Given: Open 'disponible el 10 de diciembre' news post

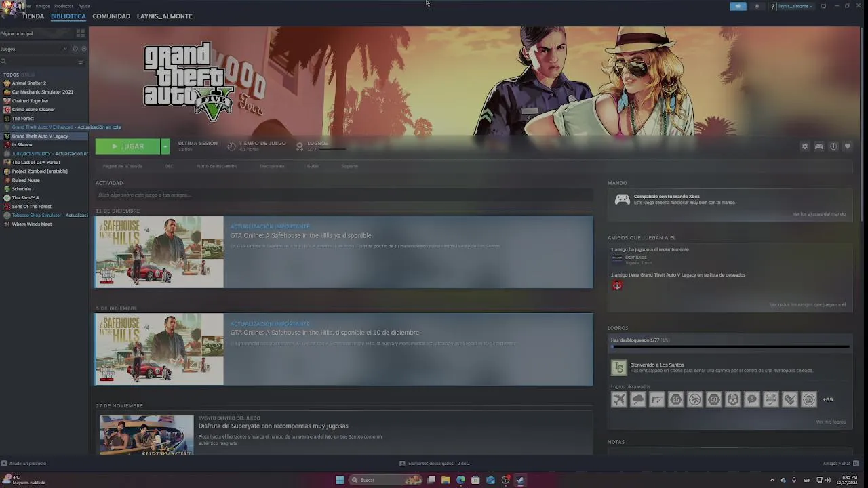Looking at the screenshot, I should (344, 349).
